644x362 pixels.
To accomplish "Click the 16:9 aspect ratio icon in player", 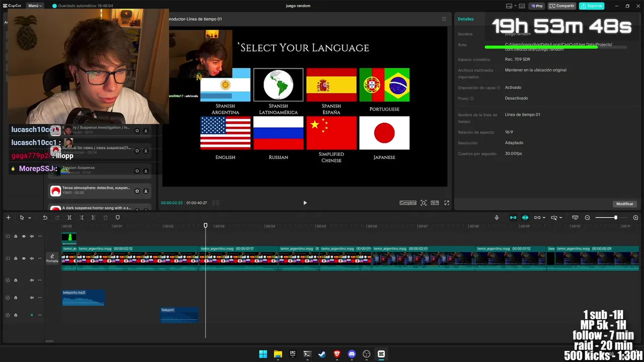I will point(435,203).
